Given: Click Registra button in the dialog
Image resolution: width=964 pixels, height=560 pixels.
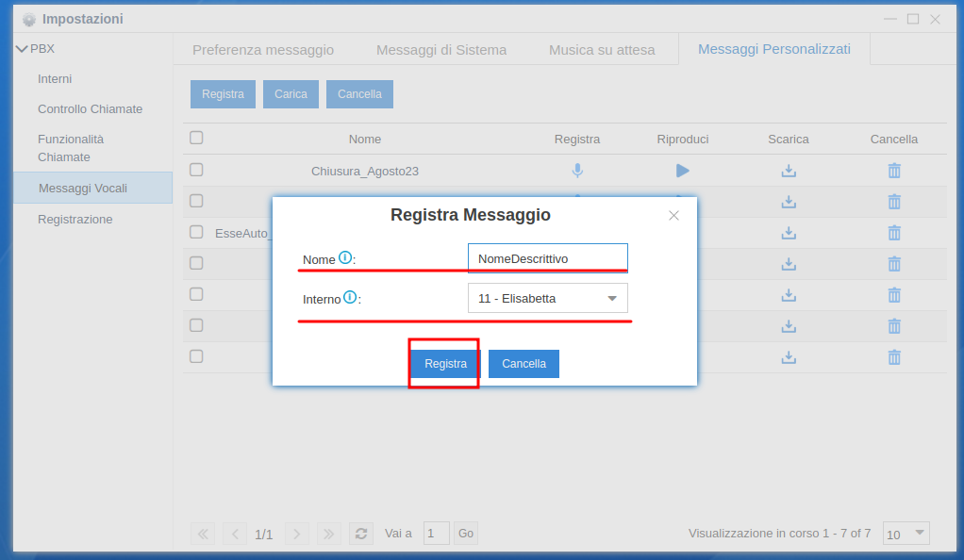Looking at the screenshot, I should [446, 364].
